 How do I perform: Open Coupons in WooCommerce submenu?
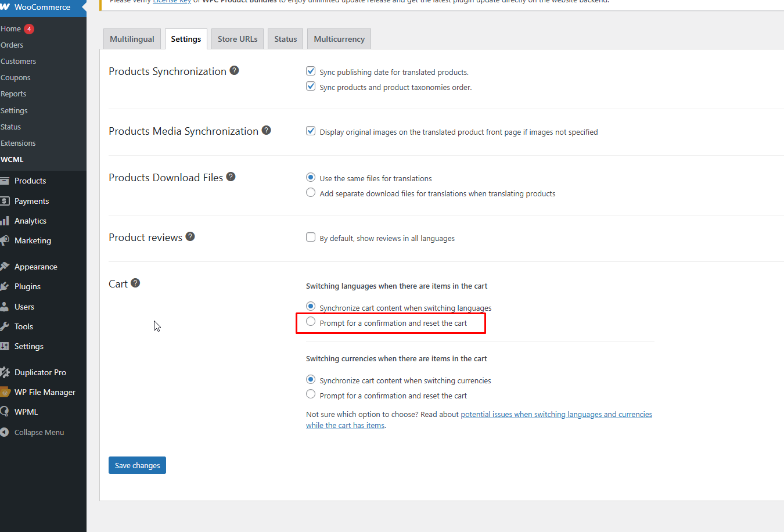coord(15,77)
